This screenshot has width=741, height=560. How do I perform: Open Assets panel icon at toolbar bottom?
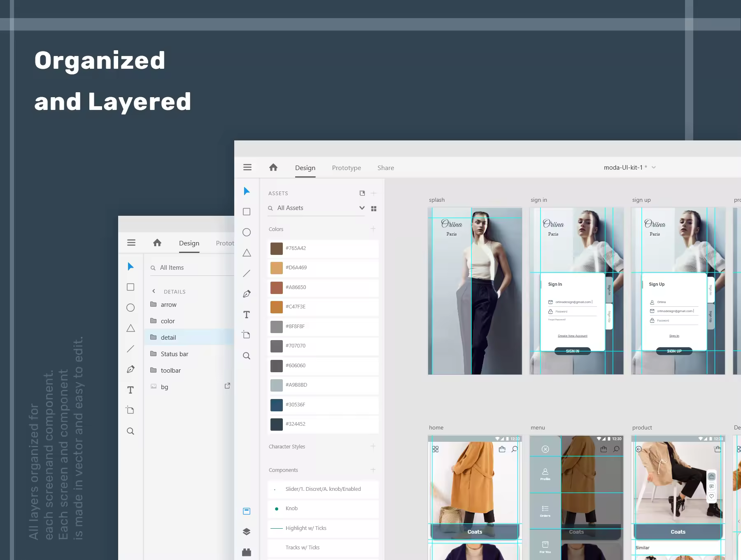point(247,511)
